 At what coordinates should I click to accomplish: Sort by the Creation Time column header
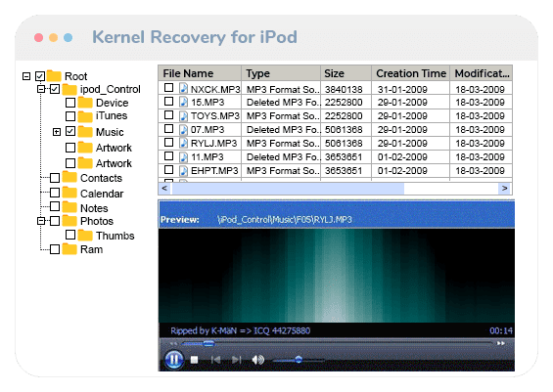[x=411, y=73]
